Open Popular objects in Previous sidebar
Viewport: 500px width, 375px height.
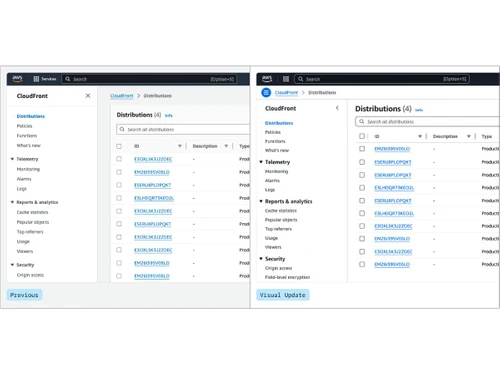pyautogui.click(x=33, y=222)
